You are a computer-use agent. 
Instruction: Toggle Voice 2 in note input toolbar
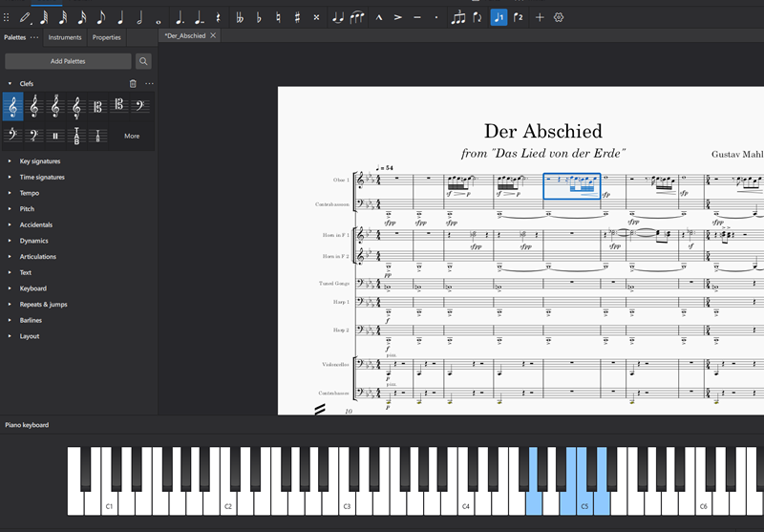coord(519,17)
